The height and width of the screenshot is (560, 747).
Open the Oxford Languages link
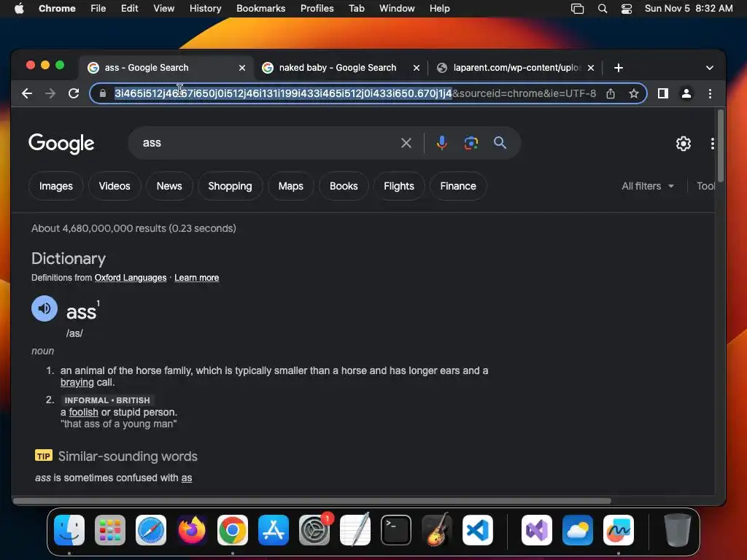[131, 278]
